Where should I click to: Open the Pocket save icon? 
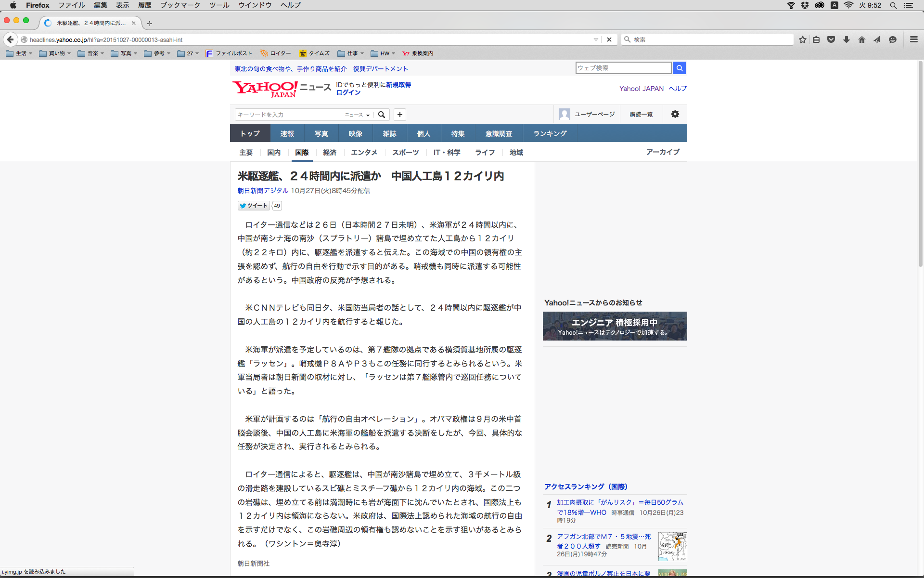[x=831, y=39]
